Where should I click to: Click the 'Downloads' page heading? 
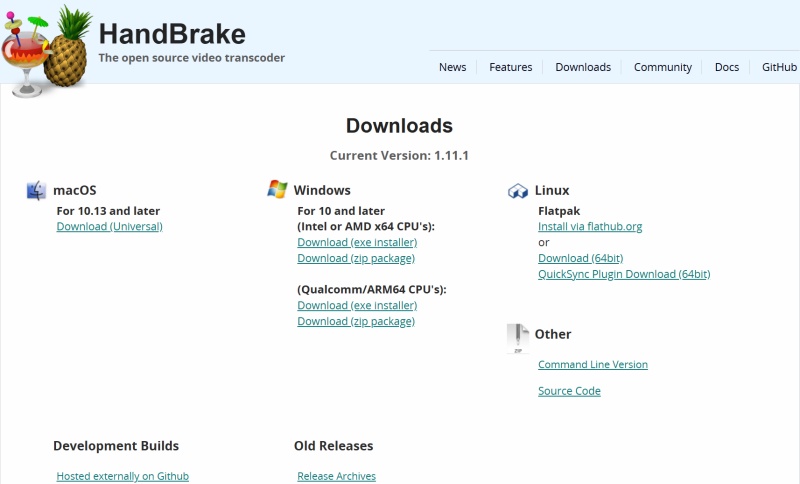pos(399,126)
